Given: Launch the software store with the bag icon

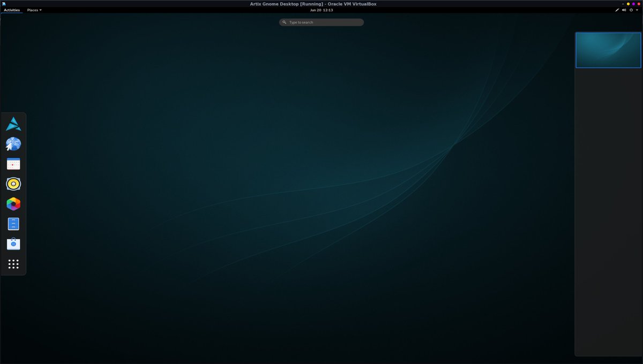Looking at the screenshot, I should [13, 244].
